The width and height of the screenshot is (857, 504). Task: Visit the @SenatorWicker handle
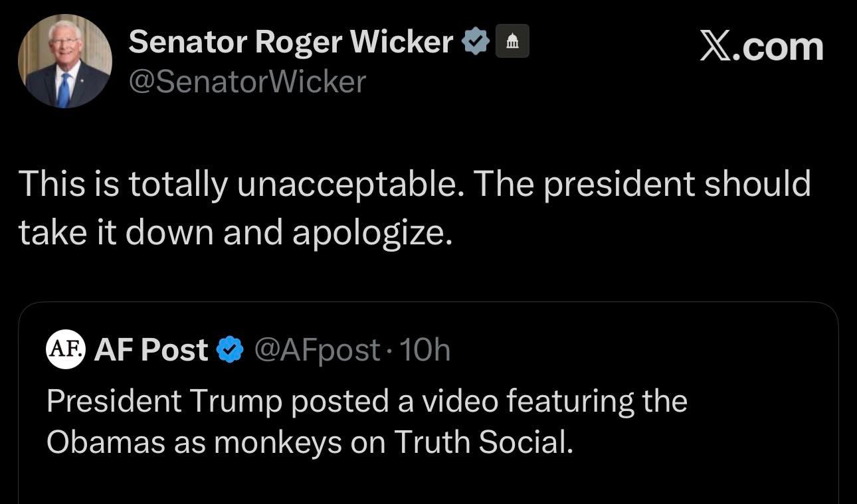coord(247,82)
